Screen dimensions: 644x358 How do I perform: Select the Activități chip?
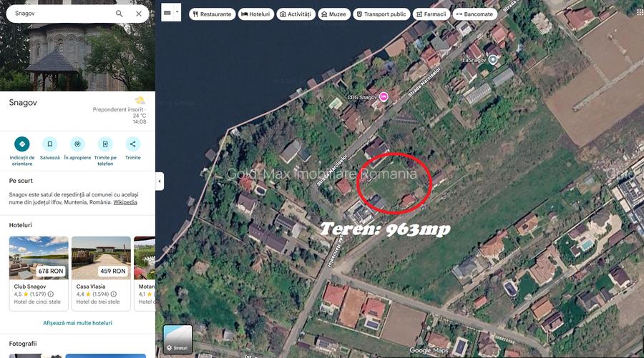(296, 14)
